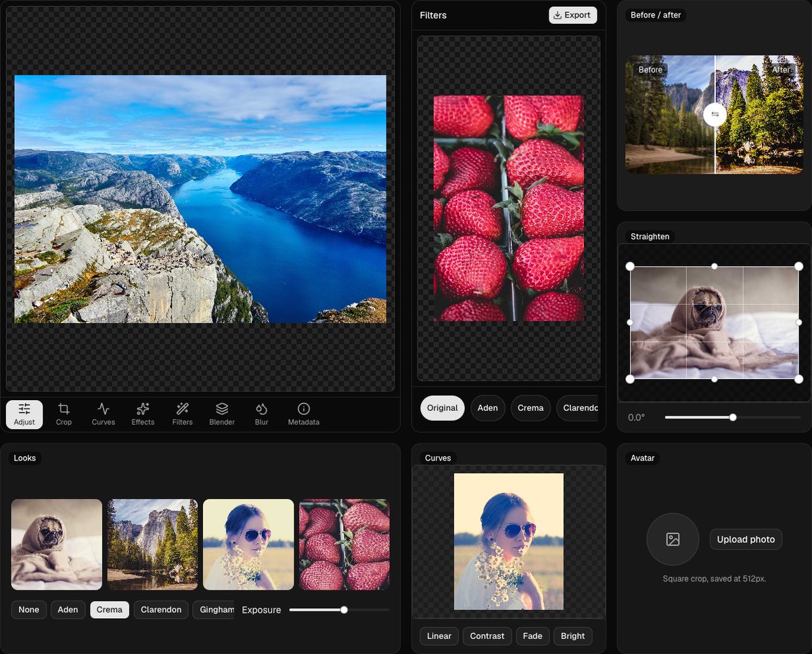The width and height of the screenshot is (812, 654).
Task: Click the Exposure slider handle
Action: click(344, 610)
